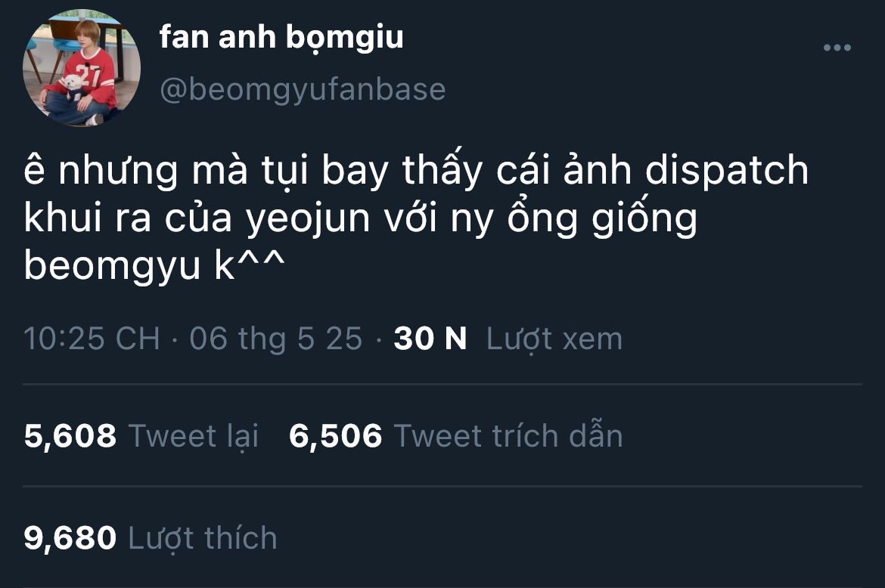Open the @beomgyufanbase handle
This screenshot has height=588, width=885.
pos(303,90)
